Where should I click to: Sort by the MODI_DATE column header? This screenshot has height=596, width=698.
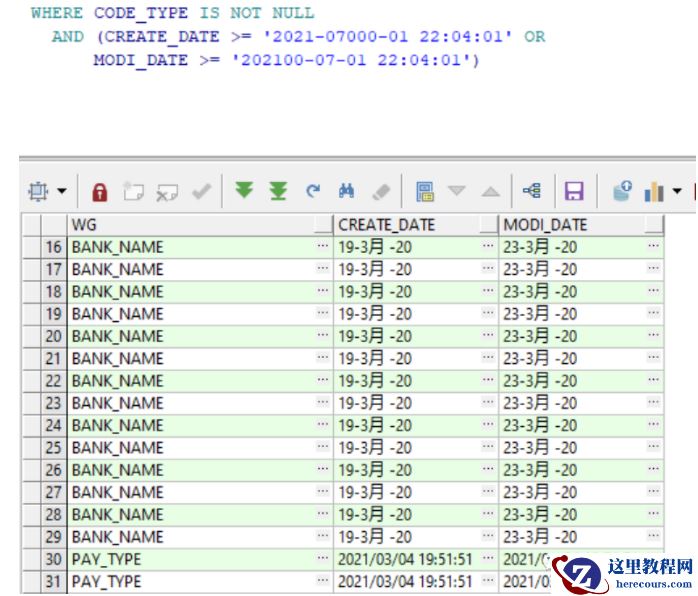tap(581, 225)
